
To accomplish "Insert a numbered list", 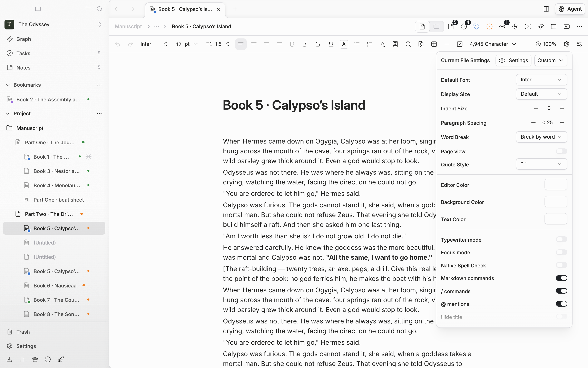I will (x=370, y=44).
